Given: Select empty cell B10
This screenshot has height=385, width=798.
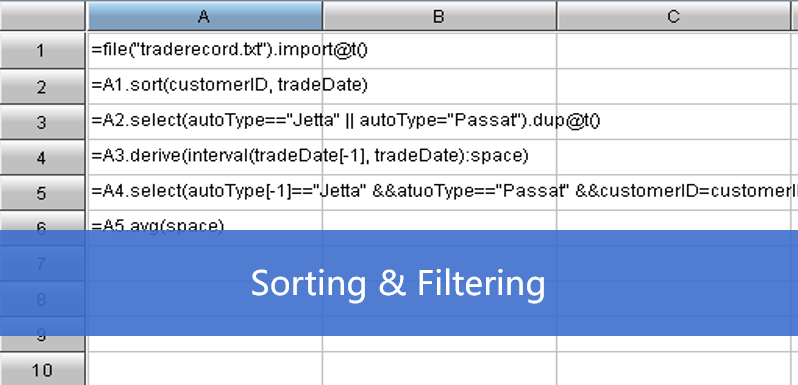Looking at the screenshot, I should click(x=440, y=369).
